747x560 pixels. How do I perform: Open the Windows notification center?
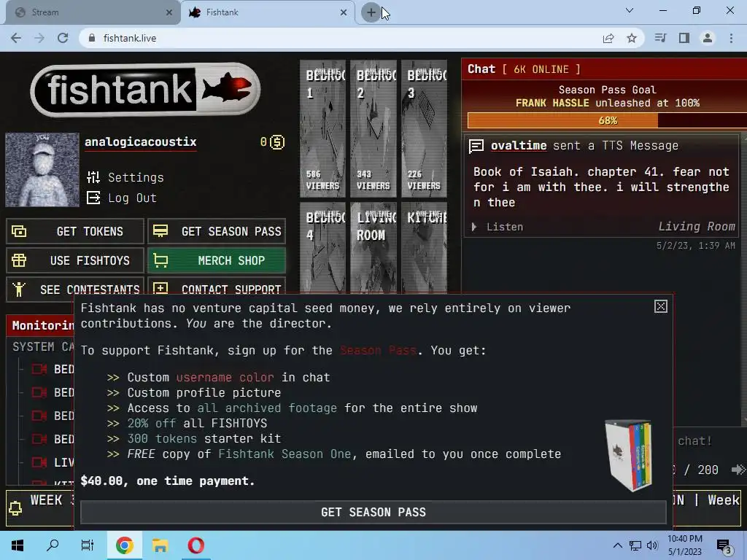pyautogui.click(x=724, y=546)
